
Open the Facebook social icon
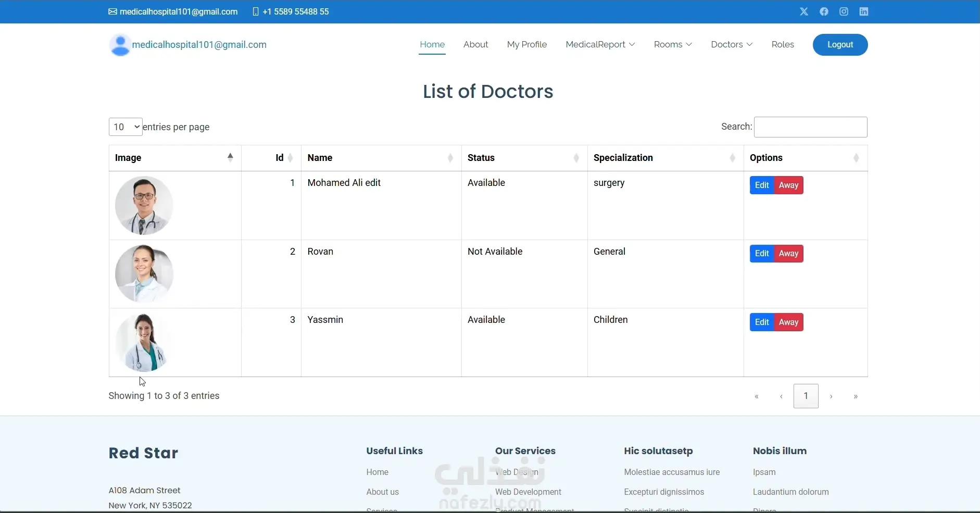[824, 11]
